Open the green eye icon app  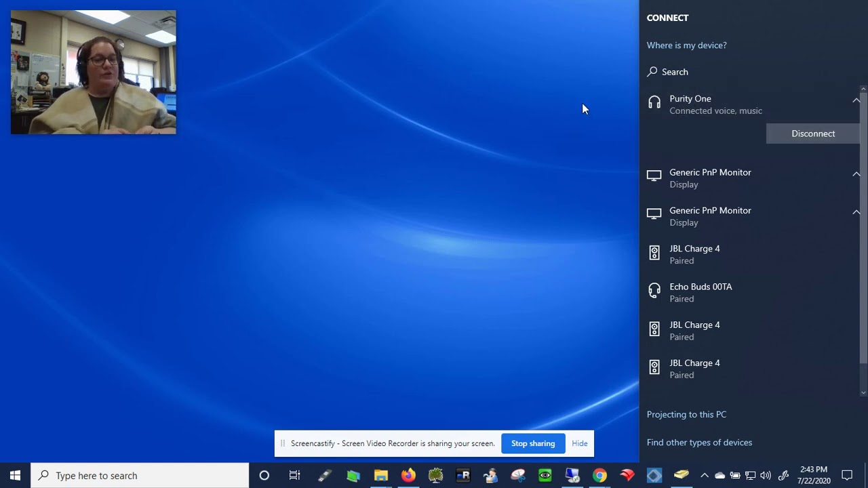[x=545, y=475]
